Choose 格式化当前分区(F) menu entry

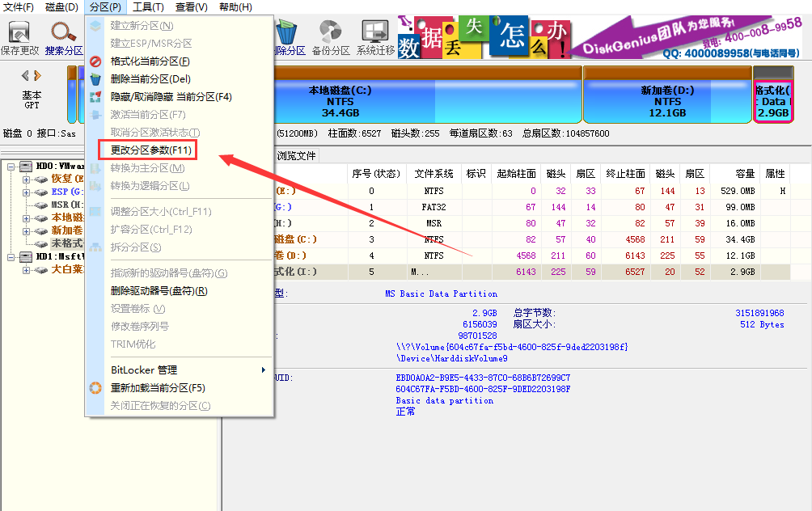coord(150,61)
